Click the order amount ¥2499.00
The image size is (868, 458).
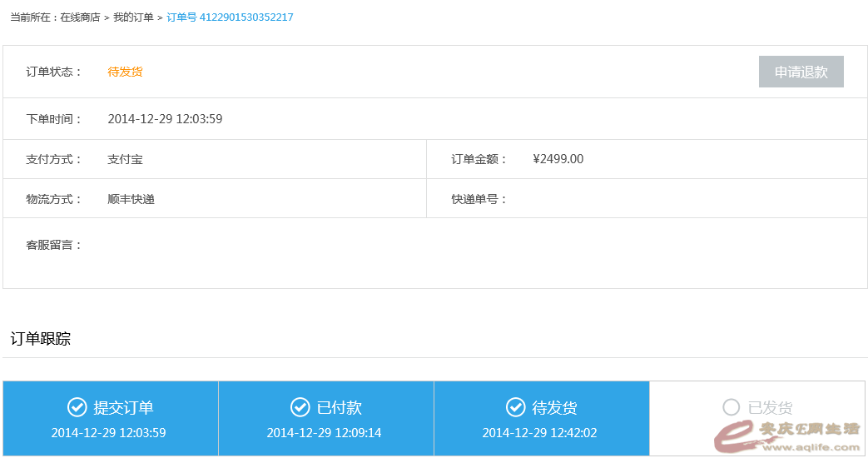tap(558, 159)
